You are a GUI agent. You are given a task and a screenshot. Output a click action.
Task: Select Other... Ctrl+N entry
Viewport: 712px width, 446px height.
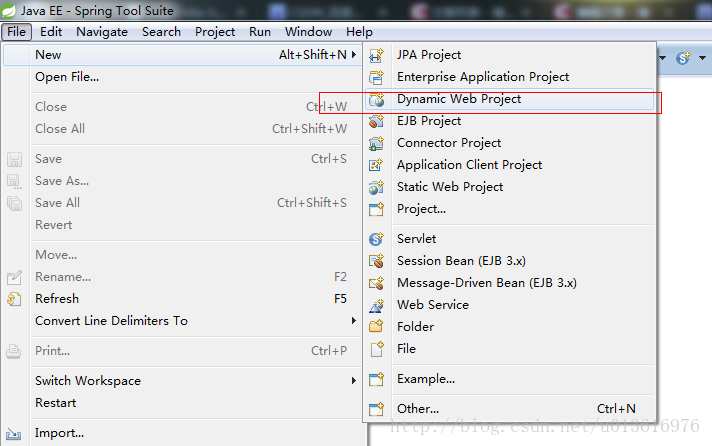click(x=509, y=409)
